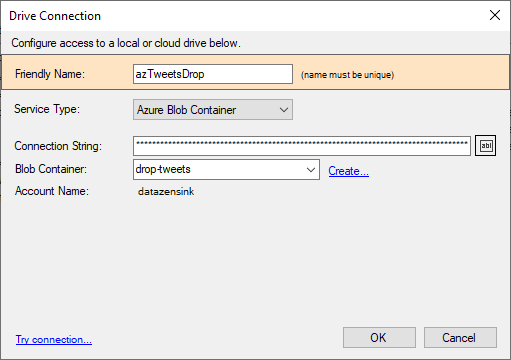
Task: Cancel the drive connection dialog
Action: (460, 338)
